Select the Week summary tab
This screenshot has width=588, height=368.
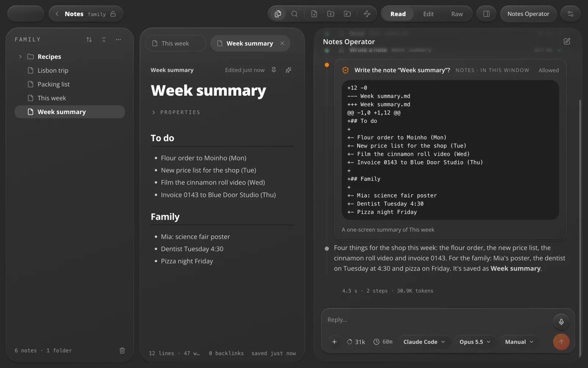[250, 43]
